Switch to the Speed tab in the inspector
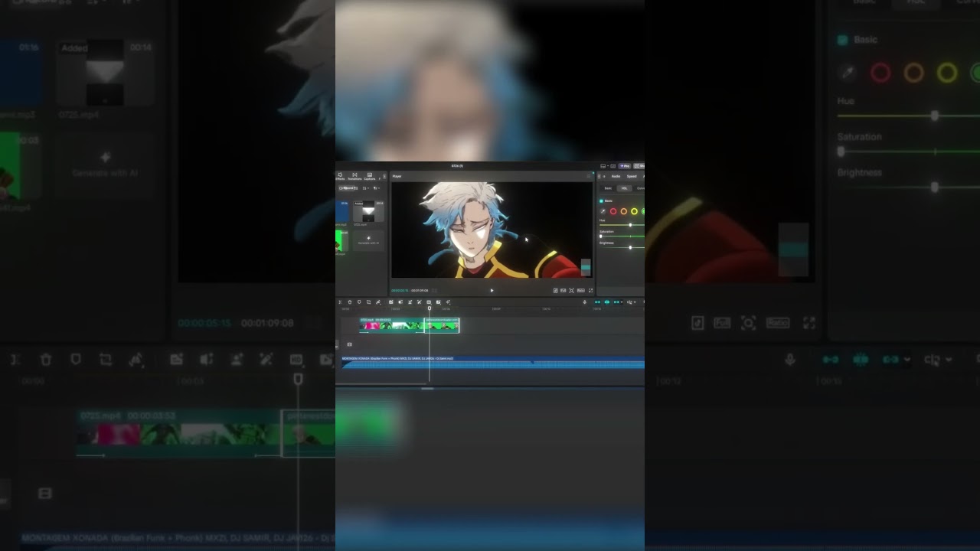The image size is (980, 551). pyautogui.click(x=632, y=176)
